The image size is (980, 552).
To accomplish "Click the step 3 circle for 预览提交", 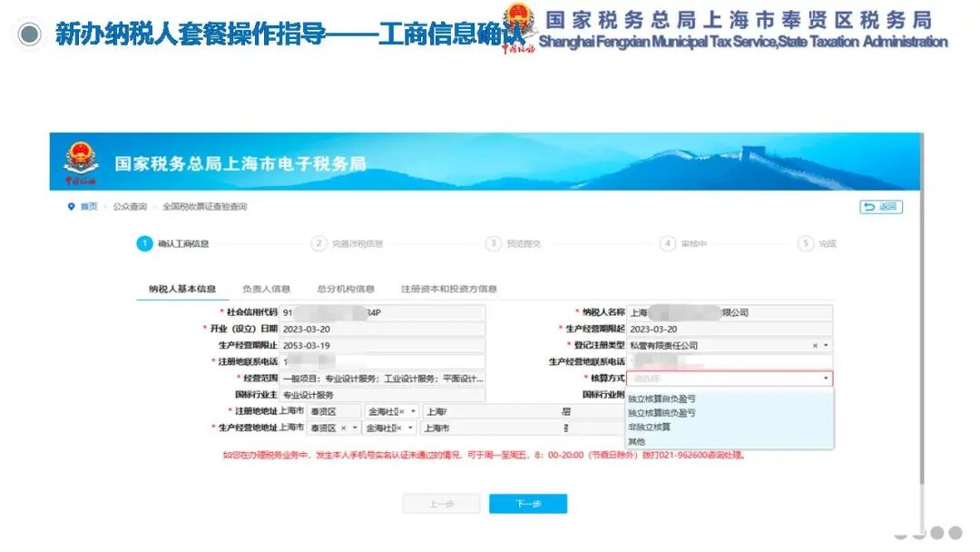I will pyautogui.click(x=494, y=244).
